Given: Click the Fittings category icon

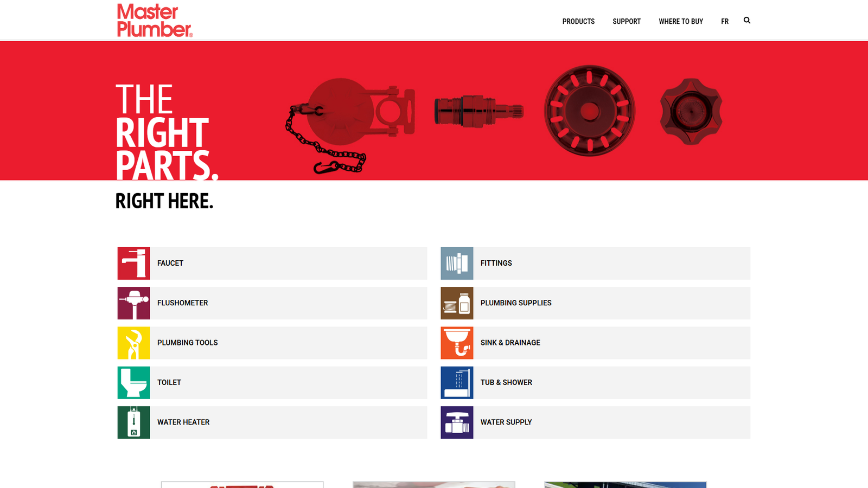Looking at the screenshot, I should (x=457, y=264).
